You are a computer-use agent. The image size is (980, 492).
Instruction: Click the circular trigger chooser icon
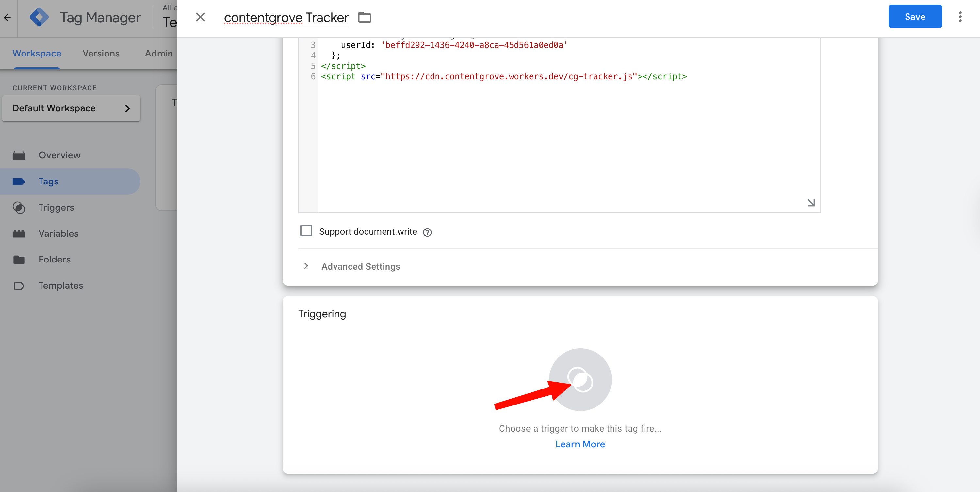pyautogui.click(x=580, y=379)
